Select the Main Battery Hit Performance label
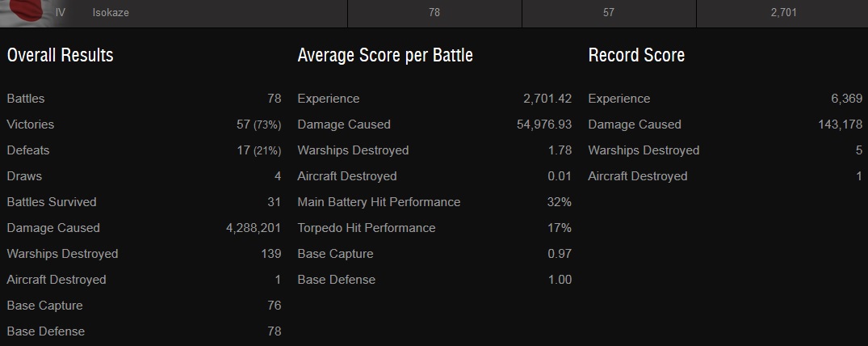Image resolution: width=868 pixels, height=346 pixels. [379, 202]
